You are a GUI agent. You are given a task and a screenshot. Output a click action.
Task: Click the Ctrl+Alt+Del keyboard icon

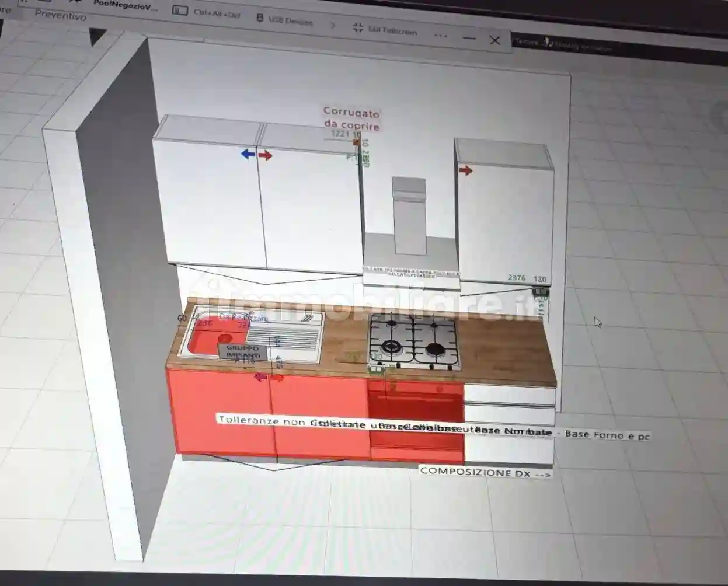point(180,11)
